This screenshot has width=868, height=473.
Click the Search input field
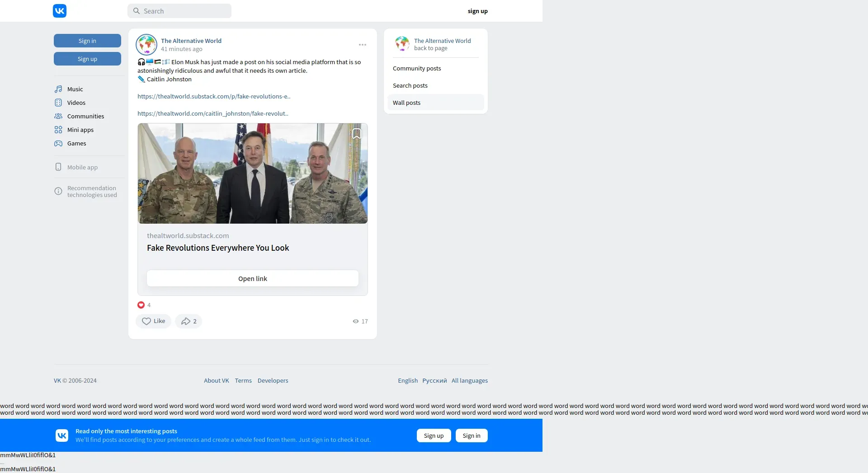click(x=179, y=11)
